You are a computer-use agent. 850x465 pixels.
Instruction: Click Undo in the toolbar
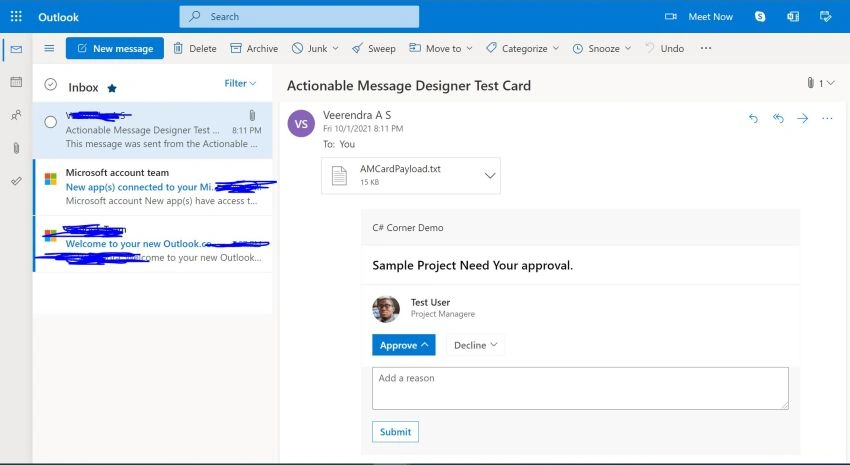(665, 48)
